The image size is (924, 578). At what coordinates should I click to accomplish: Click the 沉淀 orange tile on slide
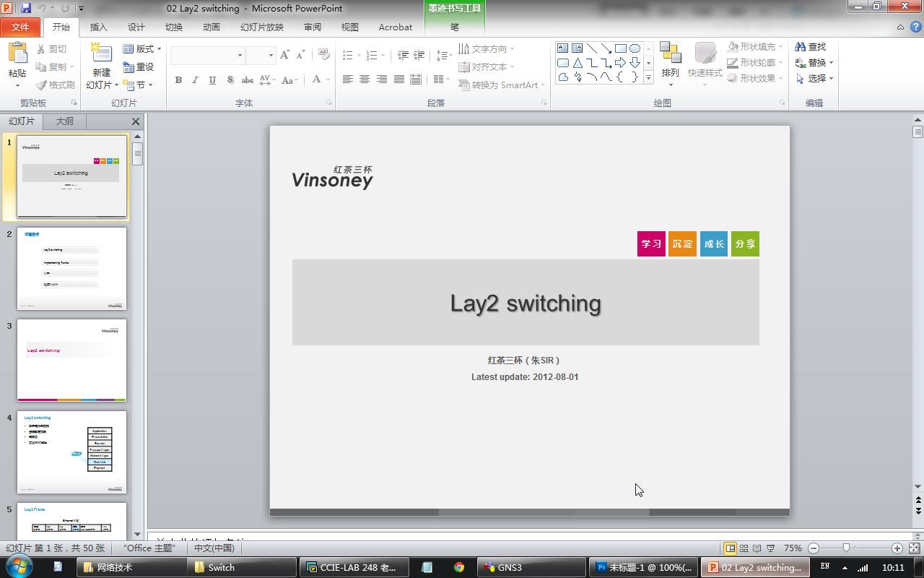coord(682,243)
